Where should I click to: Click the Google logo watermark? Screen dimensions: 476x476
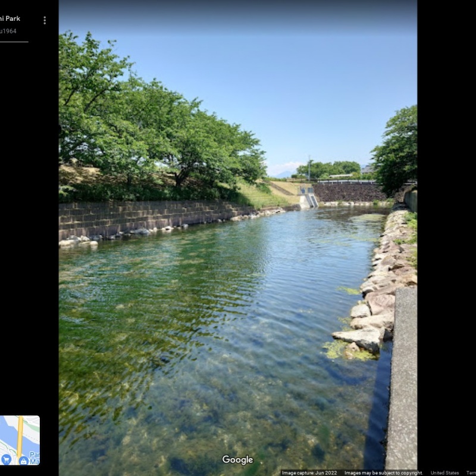click(x=237, y=460)
